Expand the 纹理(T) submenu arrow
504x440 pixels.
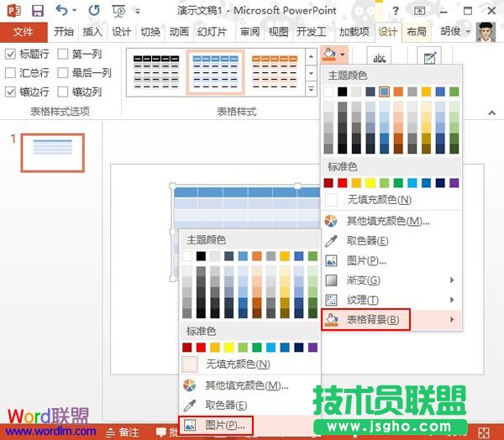click(x=452, y=300)
